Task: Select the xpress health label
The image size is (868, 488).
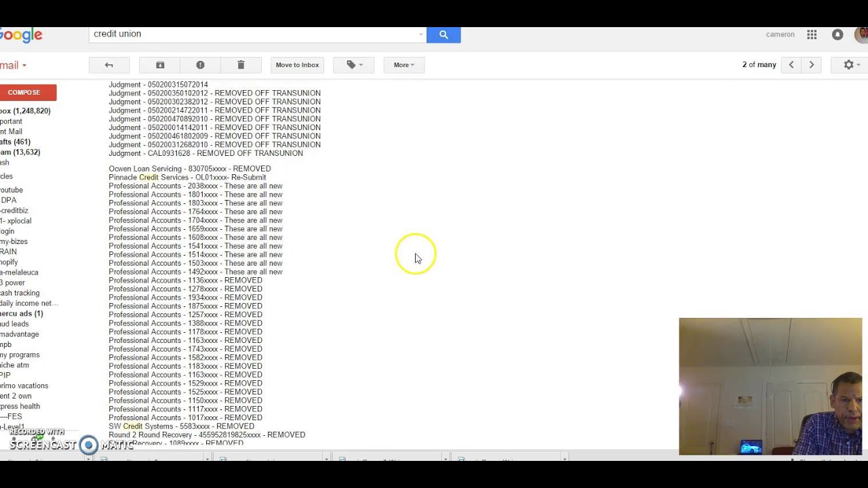Action: coord(20,407)
